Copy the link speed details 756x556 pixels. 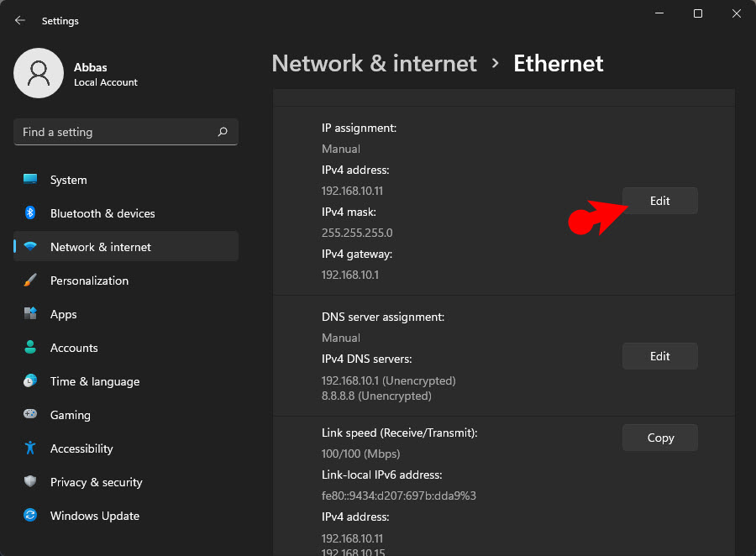click(x=659, y=437)
